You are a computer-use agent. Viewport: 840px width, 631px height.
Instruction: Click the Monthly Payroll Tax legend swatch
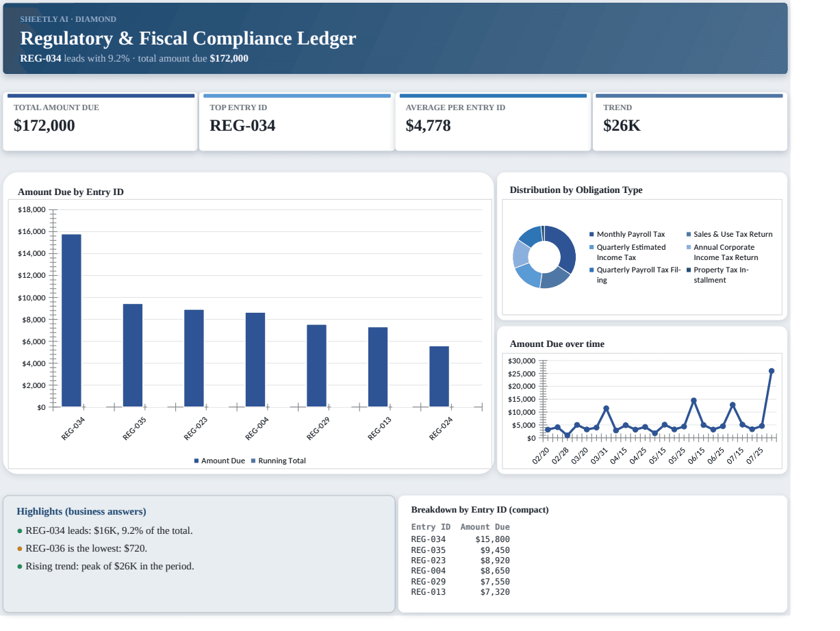(x=591, y=234)
